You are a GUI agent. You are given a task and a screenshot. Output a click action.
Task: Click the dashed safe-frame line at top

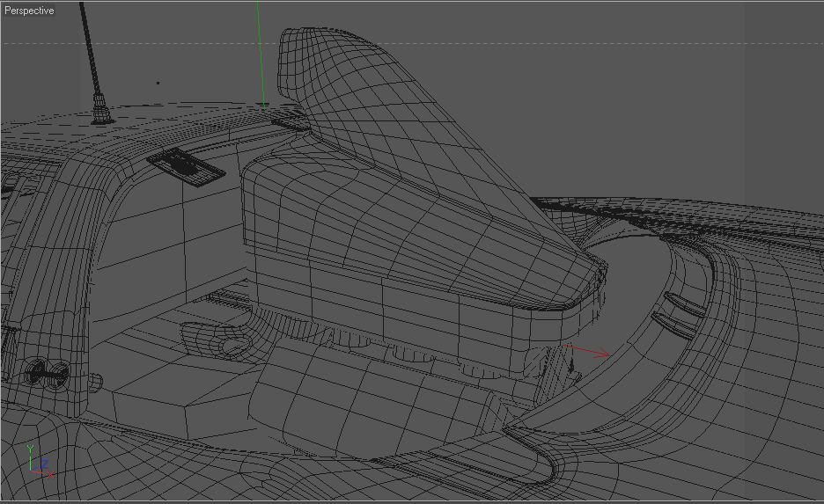412,44
